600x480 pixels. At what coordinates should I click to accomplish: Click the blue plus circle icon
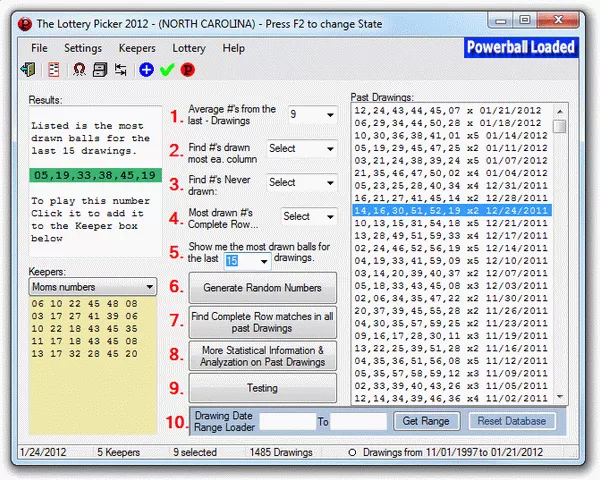146,69
